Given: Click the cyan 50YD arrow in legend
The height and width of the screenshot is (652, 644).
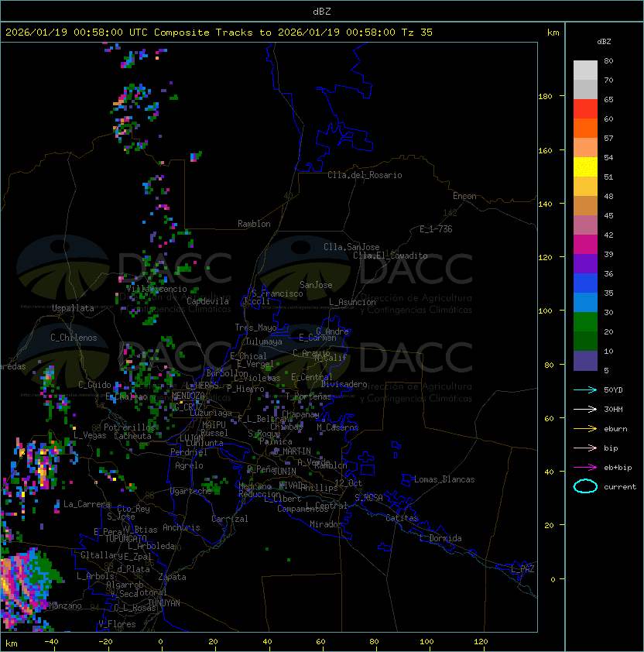Looking at the screenshot, I should (x=585, y=390).
